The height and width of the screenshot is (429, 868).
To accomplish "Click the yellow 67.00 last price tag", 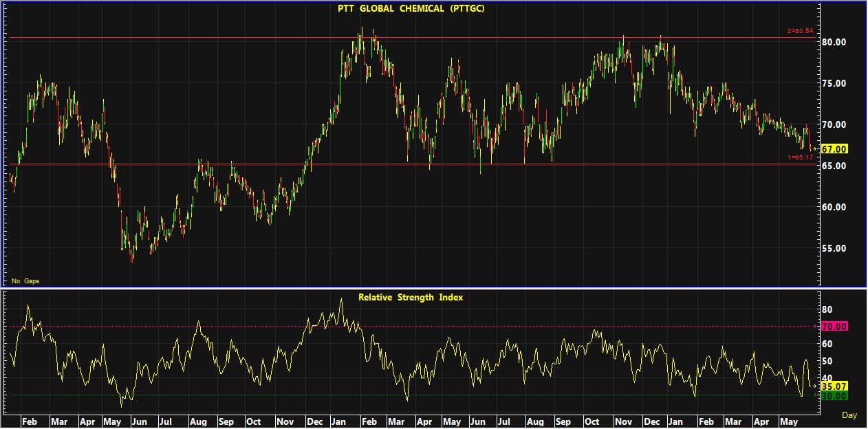I will click(x=834, y=149).
